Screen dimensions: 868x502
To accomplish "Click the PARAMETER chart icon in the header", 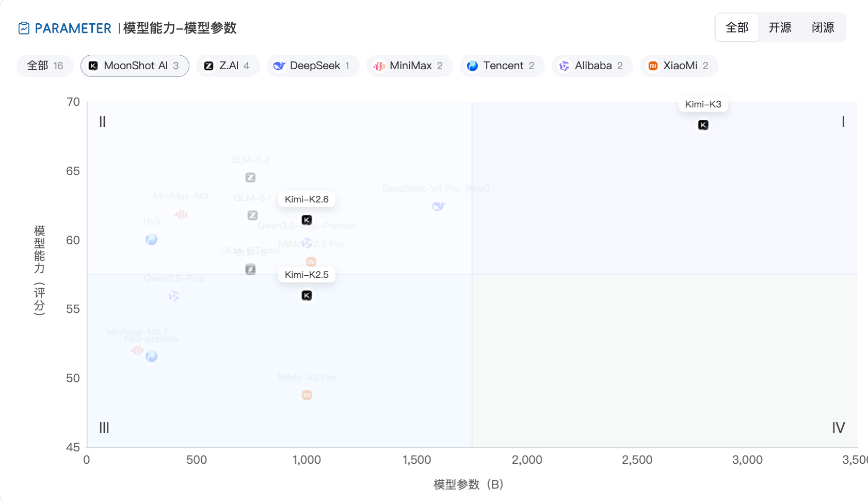I will pos(24,28).
